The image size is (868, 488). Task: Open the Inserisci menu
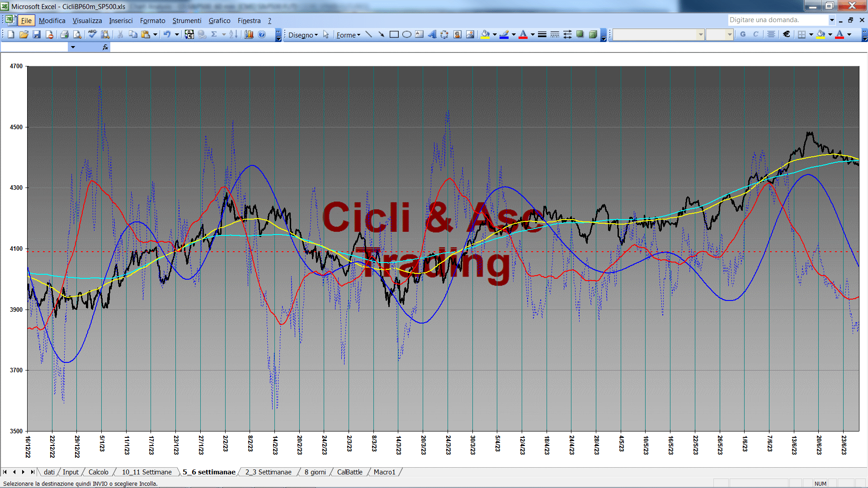click(121, 21)
